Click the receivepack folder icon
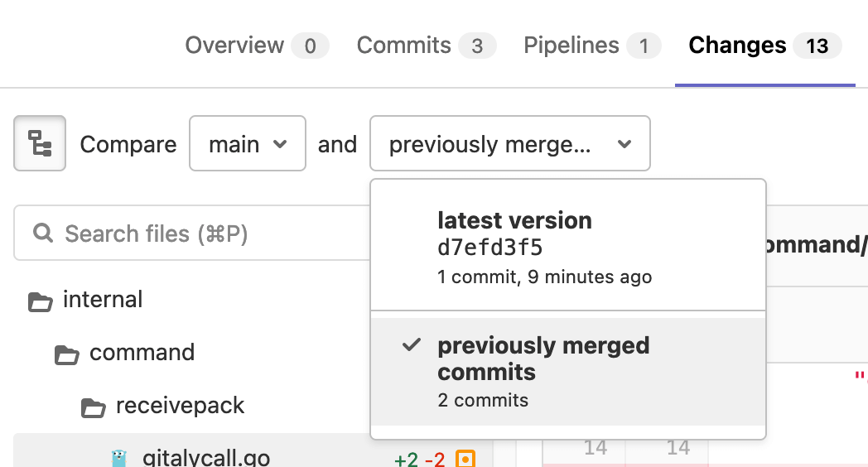 coord(93,407)
